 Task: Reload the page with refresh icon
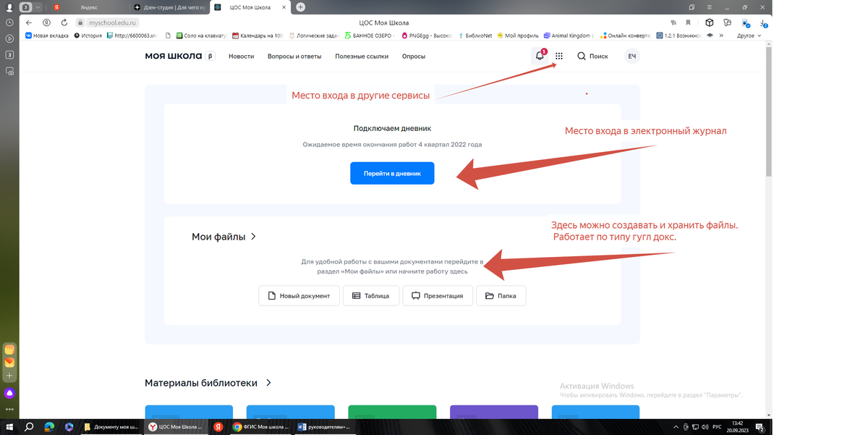pos(64,22)
